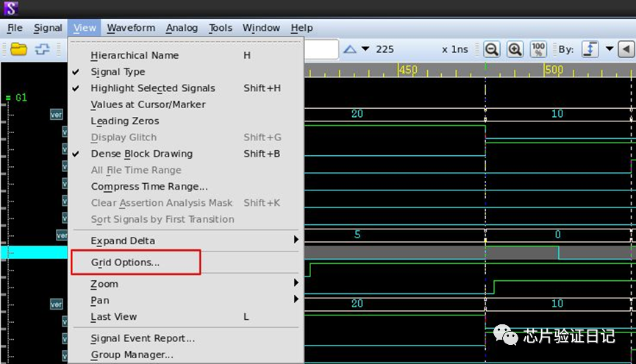Open the Help menu
The height and width of the screenshot is (364, 636).
(x=301, y=28)
